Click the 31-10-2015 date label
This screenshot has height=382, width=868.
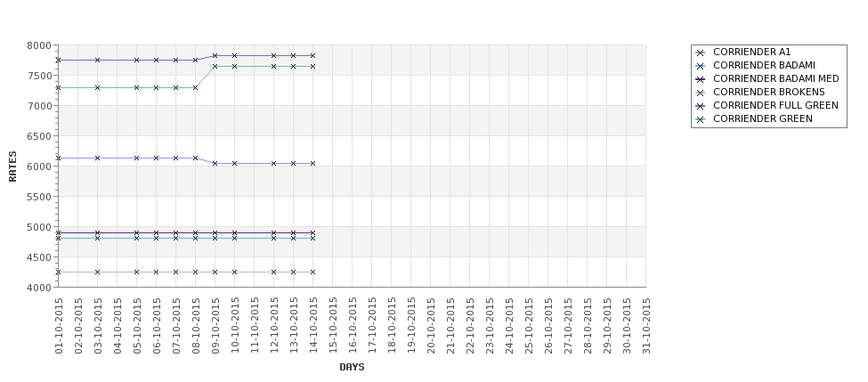coord(646,326)
